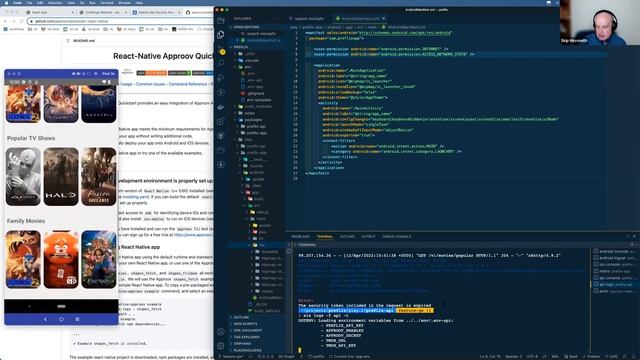Open the DEBUG CONSOLE panel tab

pos(397,237)
